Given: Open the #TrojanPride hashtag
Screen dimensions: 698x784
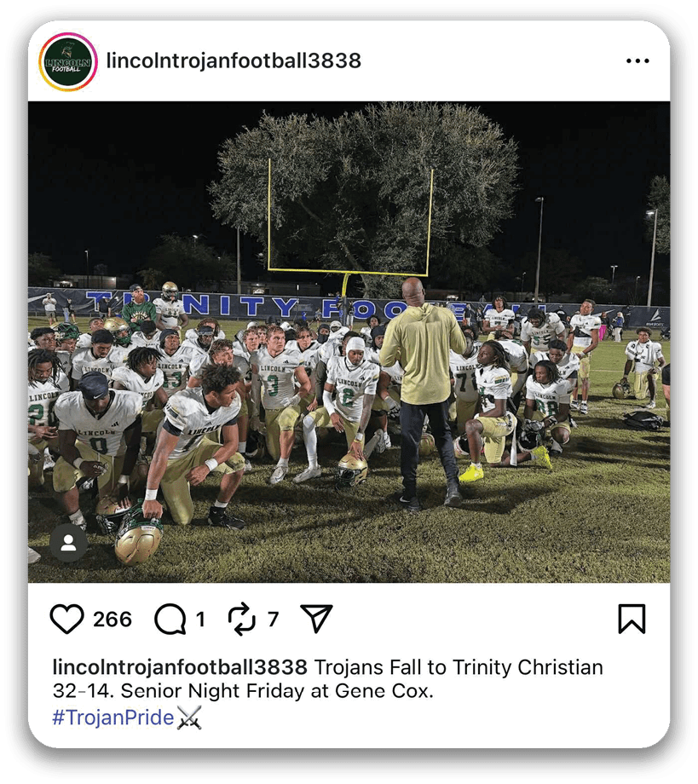Looking at the screenshot, I should pos(113,718).
